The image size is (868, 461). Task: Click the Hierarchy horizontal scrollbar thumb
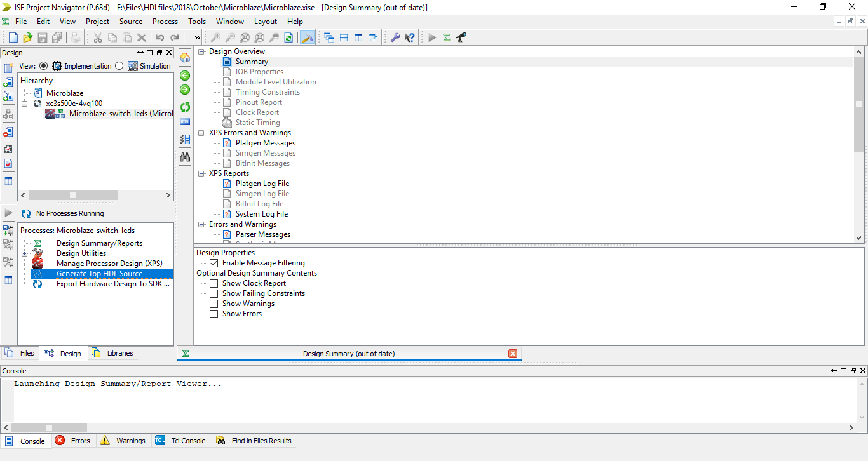pyautogui.click(x=73, y=196)
